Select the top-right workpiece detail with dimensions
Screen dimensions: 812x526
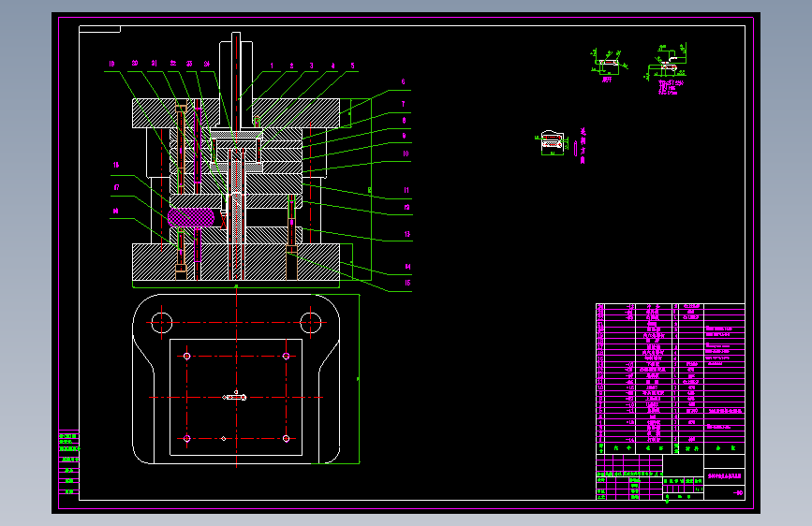(667, 69)
